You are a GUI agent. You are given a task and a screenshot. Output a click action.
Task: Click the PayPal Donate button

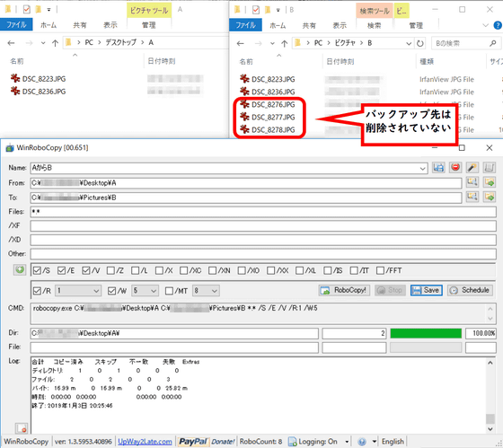[x=207, y=442]
